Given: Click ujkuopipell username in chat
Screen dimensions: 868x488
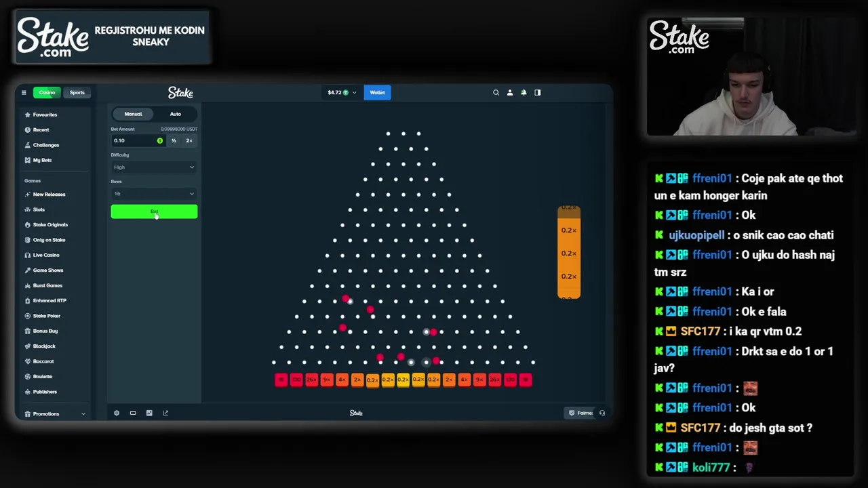Looking at the screenshot, I should pos(696,235).
